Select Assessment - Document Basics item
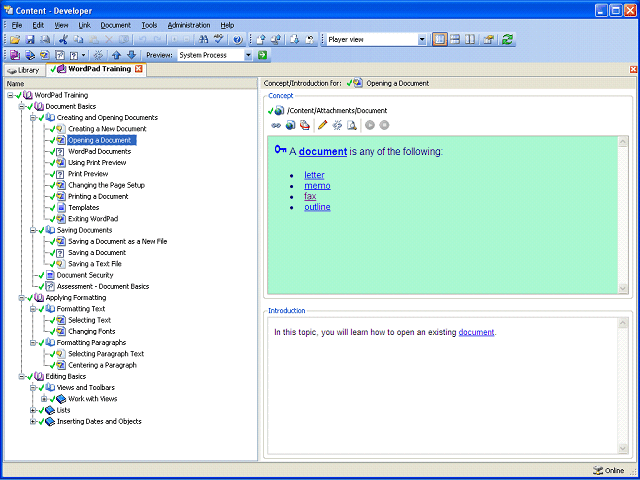640x480 pixels. pyautogui.click(x=103, y=287)
